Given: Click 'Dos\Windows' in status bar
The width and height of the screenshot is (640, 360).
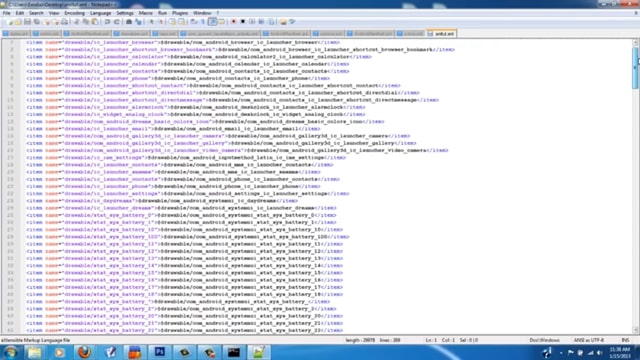Looking at the screenshot, I should coord(544,340).
